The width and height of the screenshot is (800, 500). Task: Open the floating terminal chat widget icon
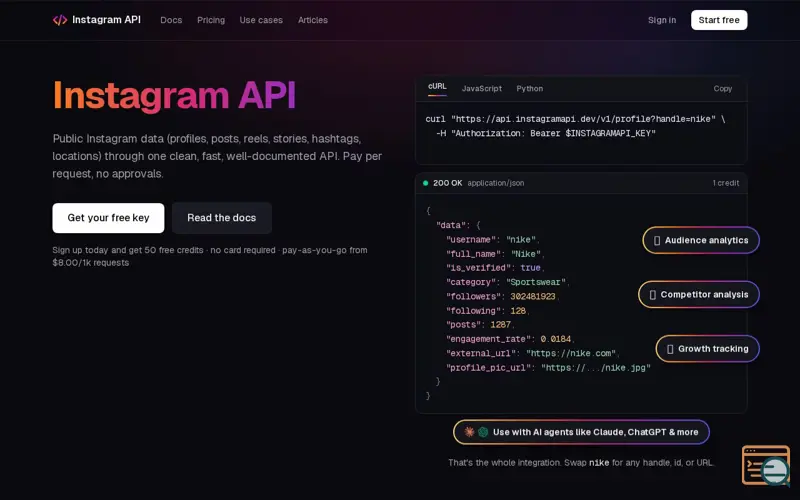coord(767,465)
